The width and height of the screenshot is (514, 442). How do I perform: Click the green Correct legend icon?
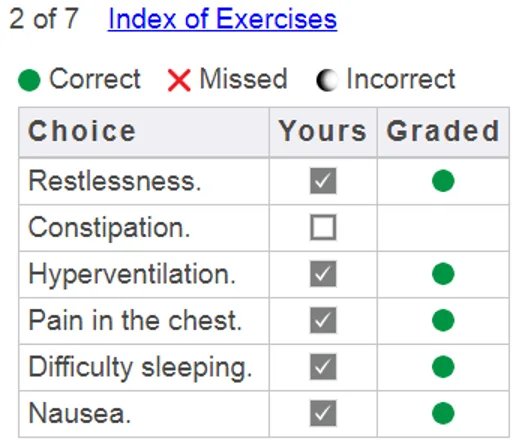point(29,80)
